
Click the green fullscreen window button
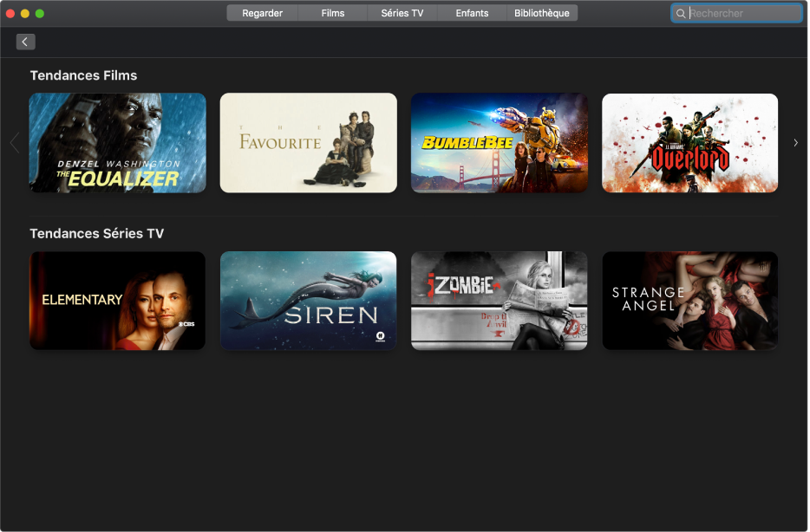click(40, 13)
